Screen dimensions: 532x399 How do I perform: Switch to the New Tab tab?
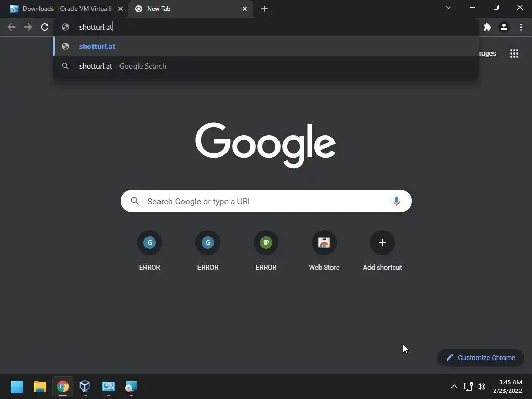(x=191, y=9)
